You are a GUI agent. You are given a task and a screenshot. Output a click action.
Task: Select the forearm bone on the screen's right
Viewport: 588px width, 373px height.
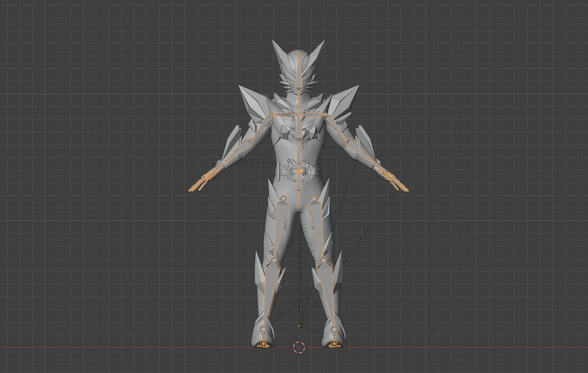tap(361, 153)
